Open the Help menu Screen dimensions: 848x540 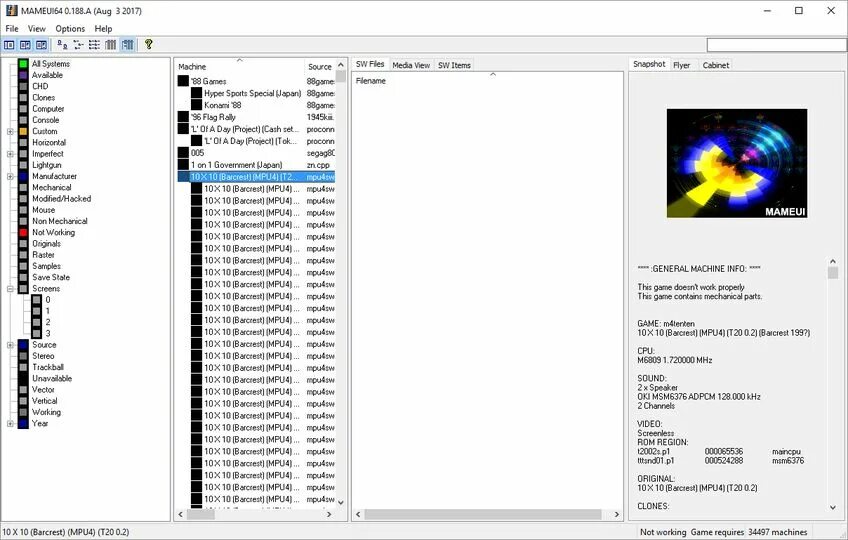coord(103,29)
